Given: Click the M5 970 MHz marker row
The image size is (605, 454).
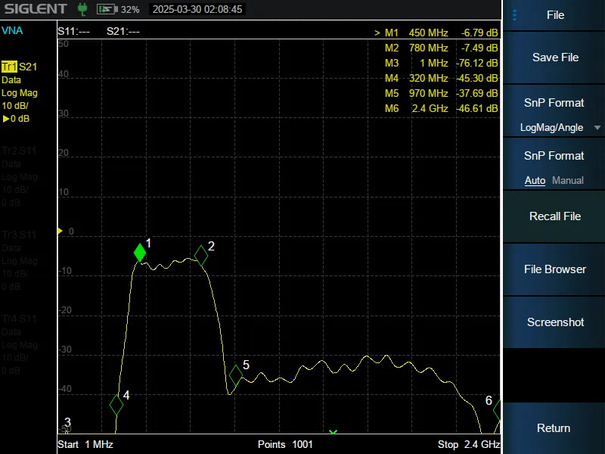Looking at the screenshot, I should click(441, 93).
